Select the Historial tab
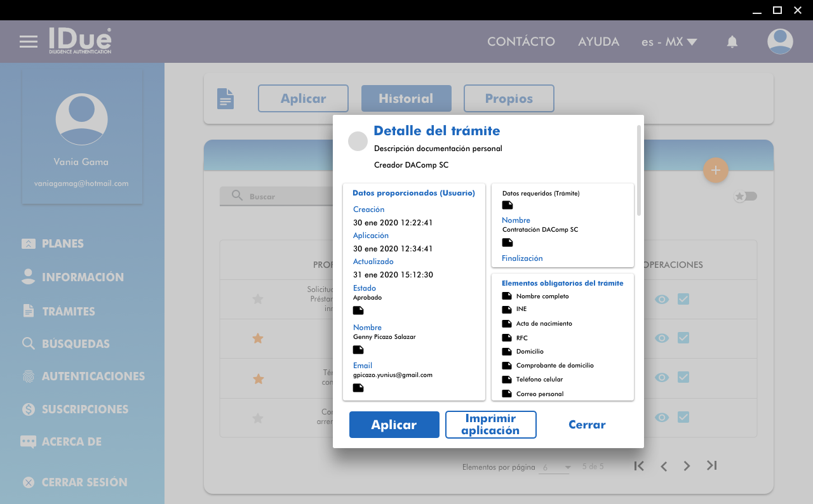This screenshot has width=813, height=504. click(x=406, y=98)
